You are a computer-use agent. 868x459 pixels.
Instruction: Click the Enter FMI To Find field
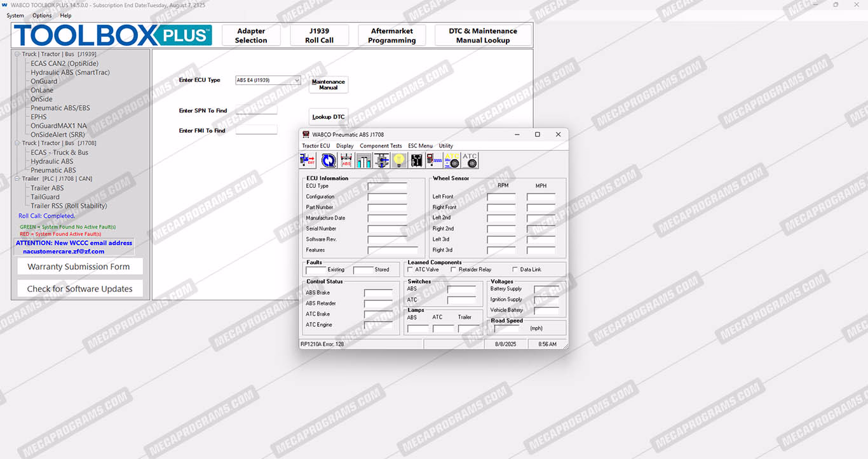[257, 130]
